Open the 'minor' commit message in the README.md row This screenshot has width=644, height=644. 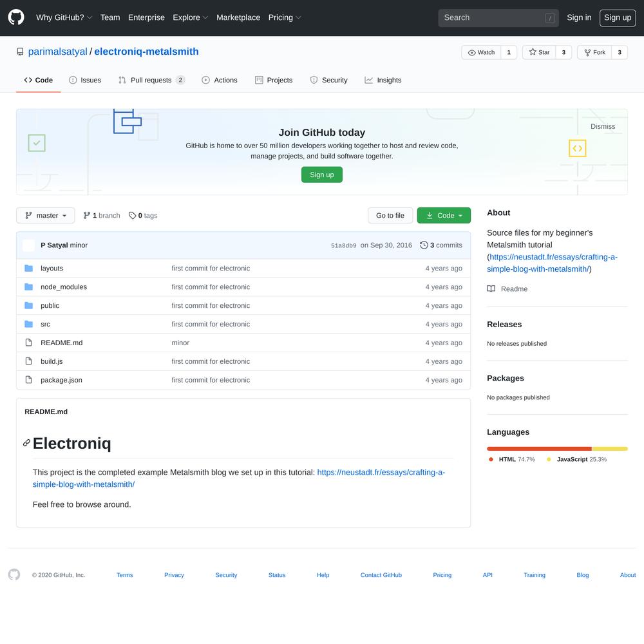180,343
